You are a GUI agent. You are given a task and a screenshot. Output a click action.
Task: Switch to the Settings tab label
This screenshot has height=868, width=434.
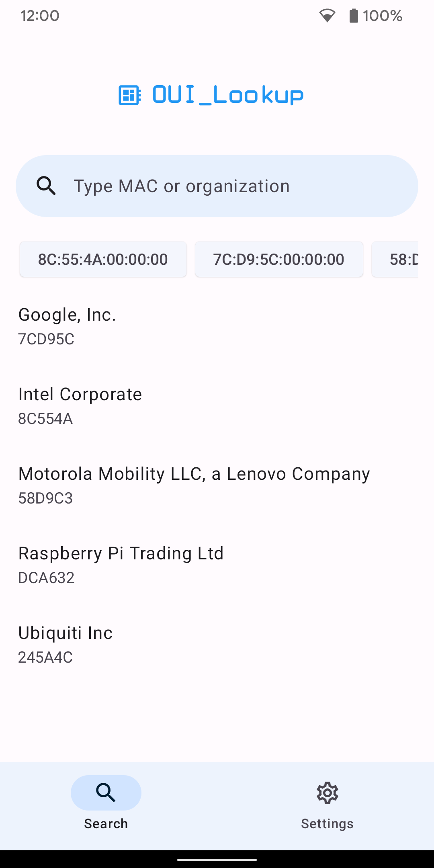point(328,824)
